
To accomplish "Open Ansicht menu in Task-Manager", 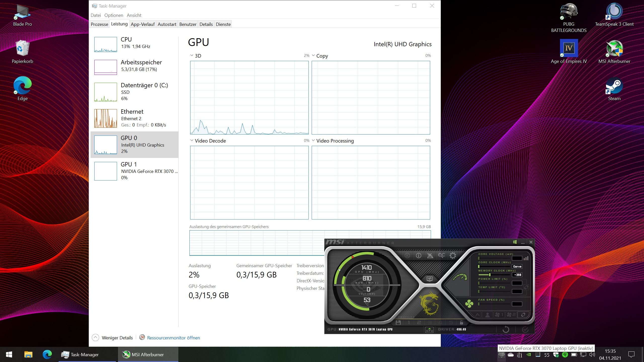I will 134,15.
